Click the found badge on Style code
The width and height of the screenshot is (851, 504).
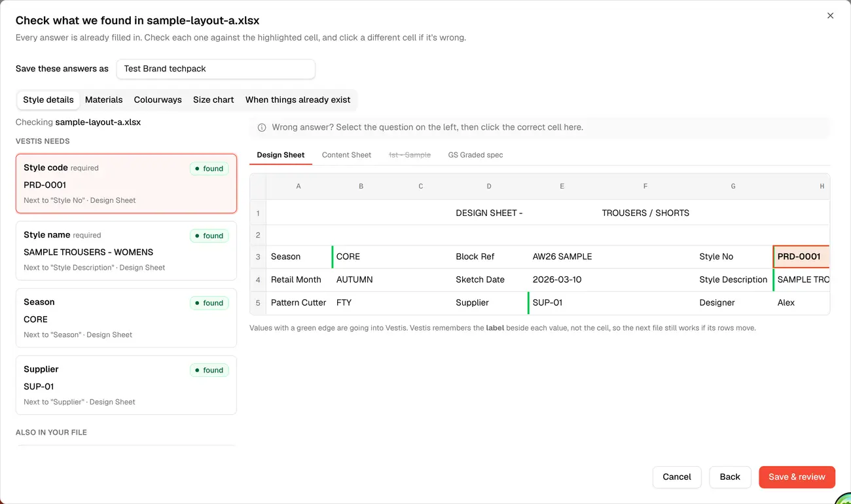point(209,169)
